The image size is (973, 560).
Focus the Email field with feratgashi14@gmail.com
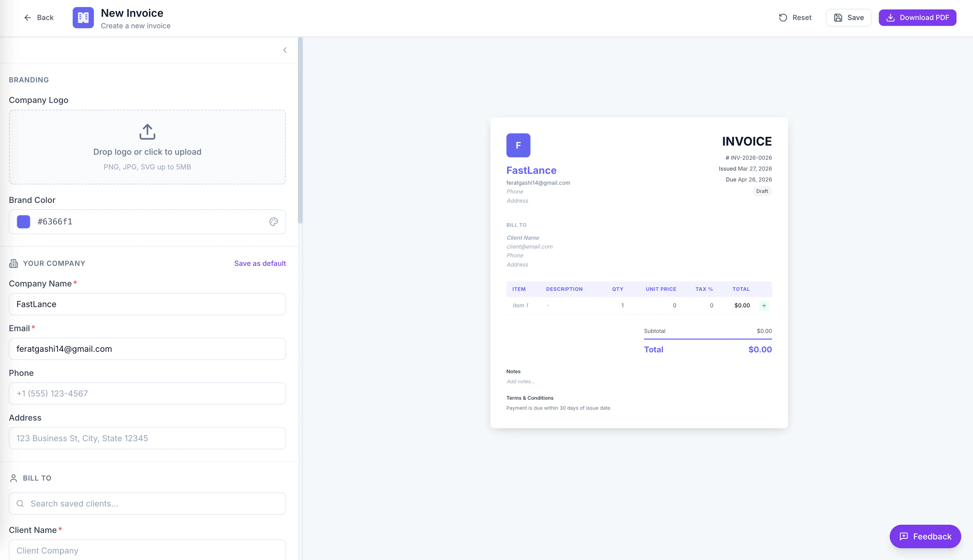click(x=147, y=349)
